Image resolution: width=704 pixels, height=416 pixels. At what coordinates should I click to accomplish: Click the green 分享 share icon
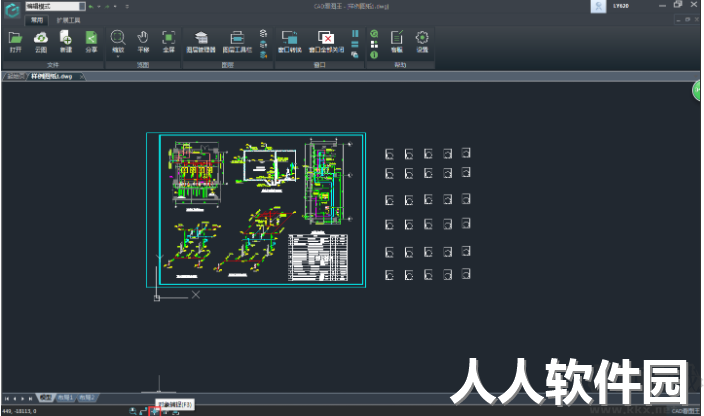(x=91, y=42)
